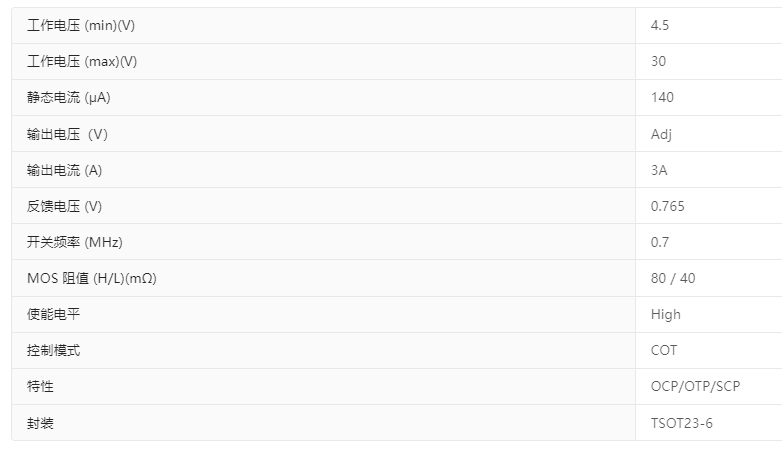
Task: Select the 80 / 40 resistance value
Action: 673,278
